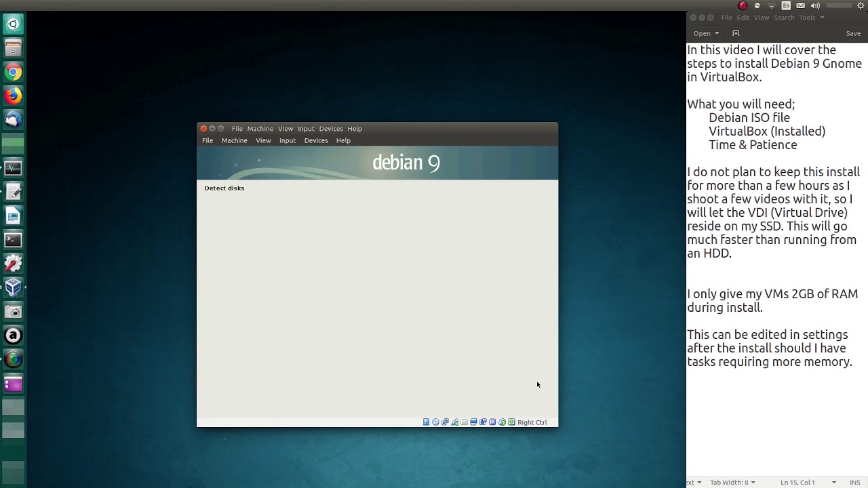Click the 'What you will need;' line
The image size is (868, 488).
(741, 104)
